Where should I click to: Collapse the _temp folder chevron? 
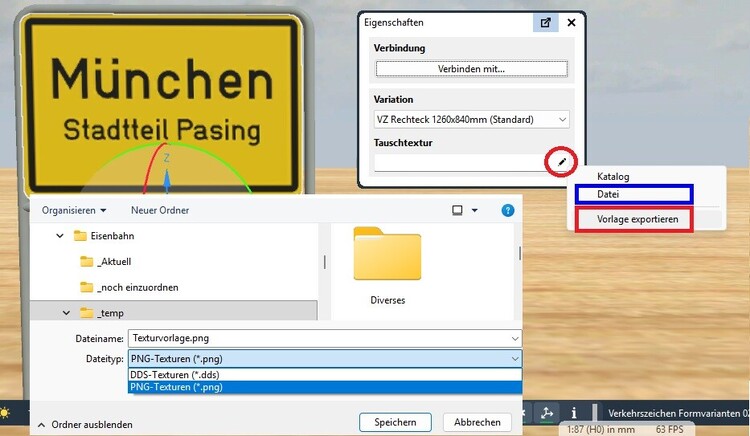pos(66,313)
